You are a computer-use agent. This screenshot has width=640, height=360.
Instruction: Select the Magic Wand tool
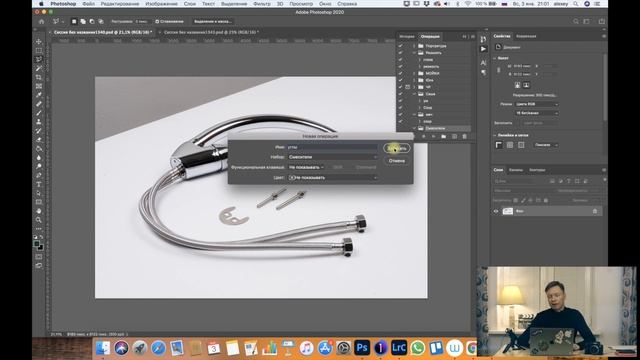(x=39, y=69)
